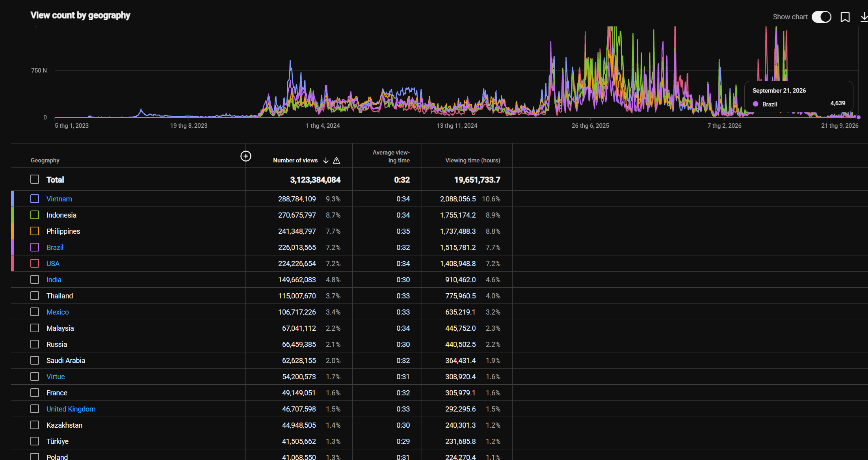
Task: Tick the Total row checkbox
Action: click(35, 179)
